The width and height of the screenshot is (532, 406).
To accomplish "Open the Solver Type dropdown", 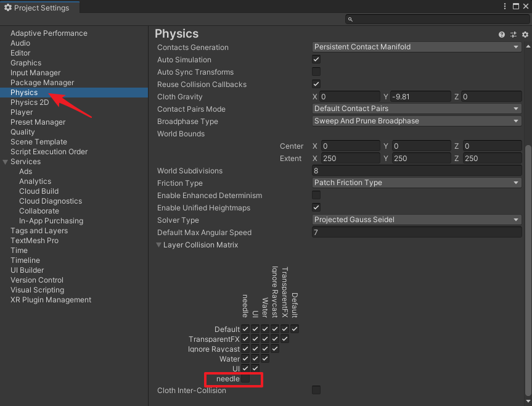I will click(x=417, y=220).
